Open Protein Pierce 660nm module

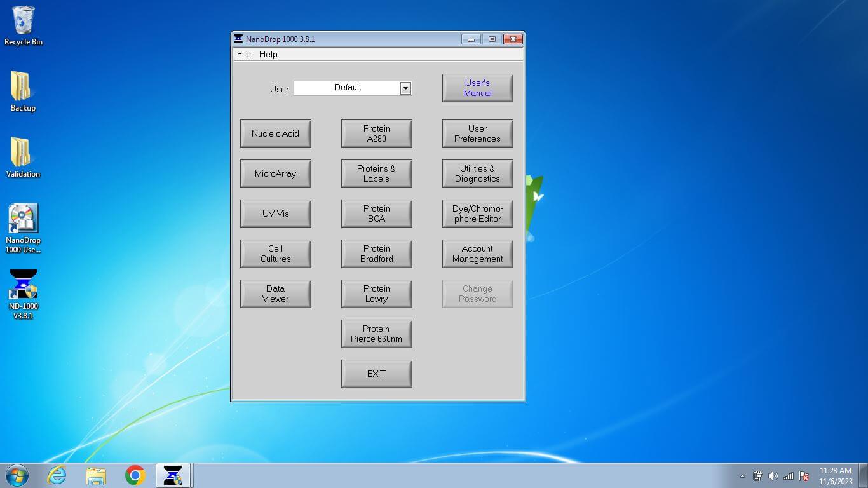[x=377, y=334]
